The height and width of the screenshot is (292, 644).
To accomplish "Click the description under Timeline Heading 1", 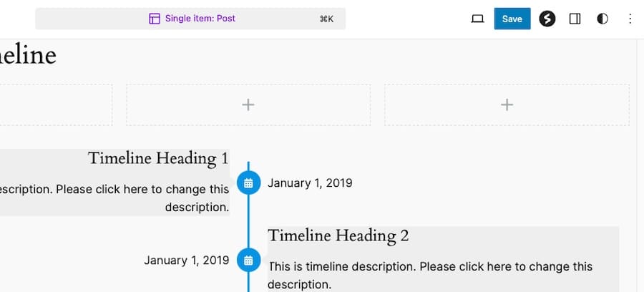I will (114, 198).
